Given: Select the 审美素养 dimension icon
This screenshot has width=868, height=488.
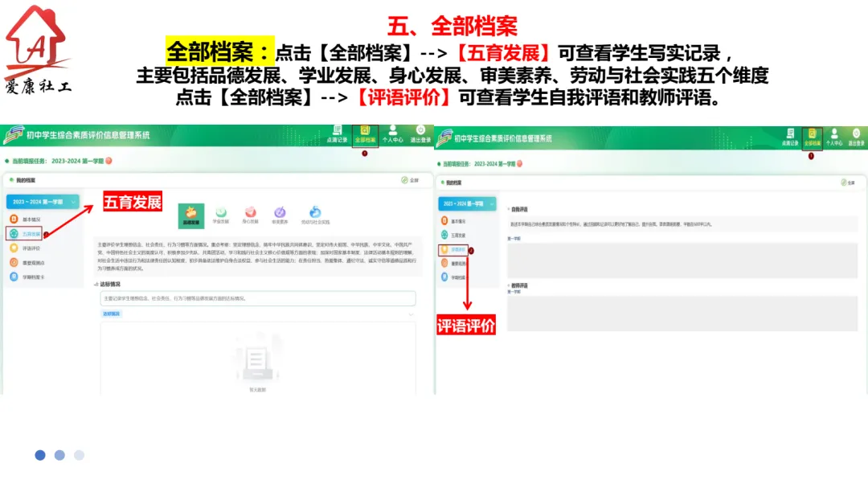Looking at the screenshot, I should [x=280, y=213].
